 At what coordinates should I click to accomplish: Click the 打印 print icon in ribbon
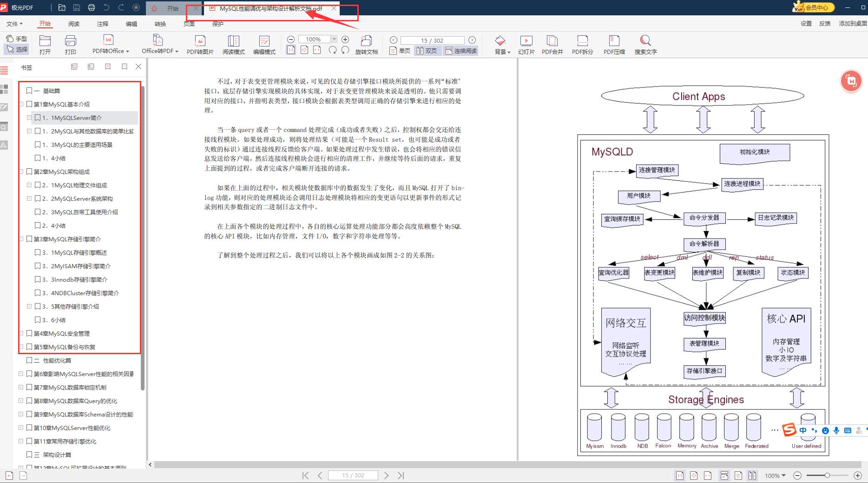tap(71, 45)
